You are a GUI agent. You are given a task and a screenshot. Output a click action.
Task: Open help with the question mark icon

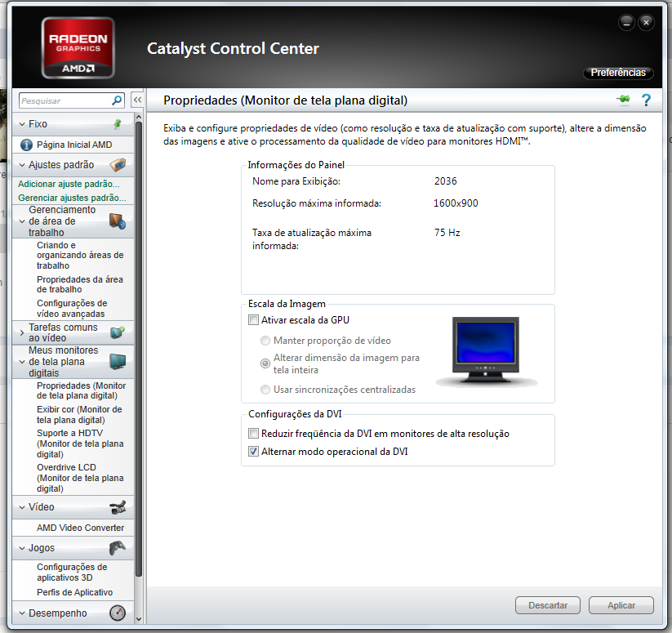click(x=646, y=100)
